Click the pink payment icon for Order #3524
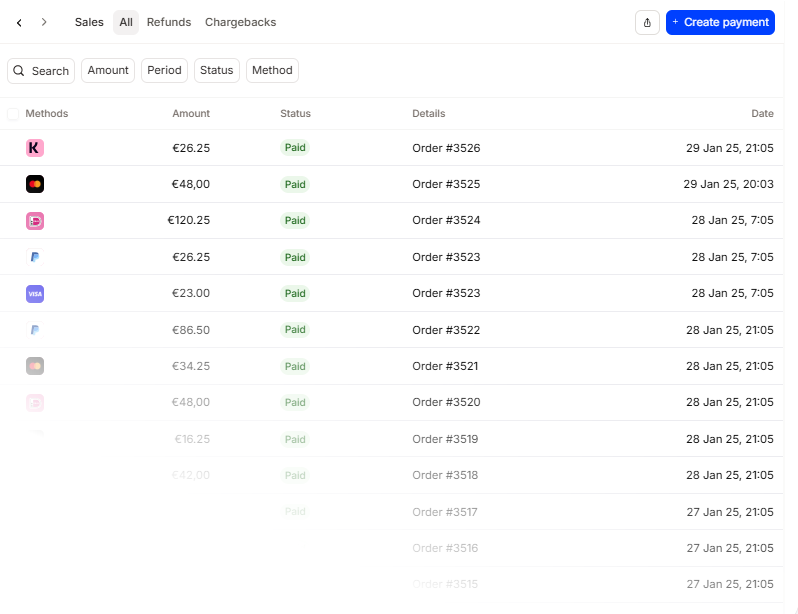This screenshot has width=798, height=614. coord(35,221)
